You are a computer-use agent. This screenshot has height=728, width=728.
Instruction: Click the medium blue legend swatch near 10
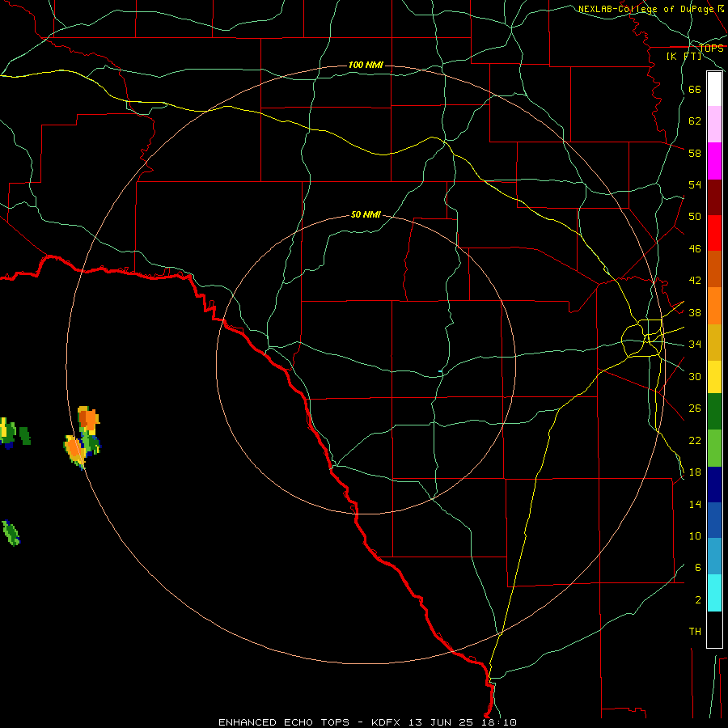click(x=714, y=520)
